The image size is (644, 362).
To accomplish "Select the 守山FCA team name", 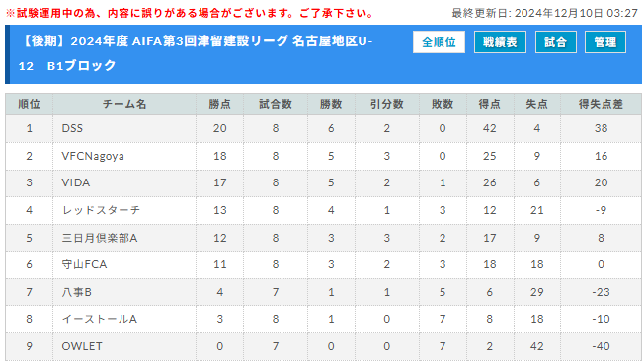I will [84, 264].
